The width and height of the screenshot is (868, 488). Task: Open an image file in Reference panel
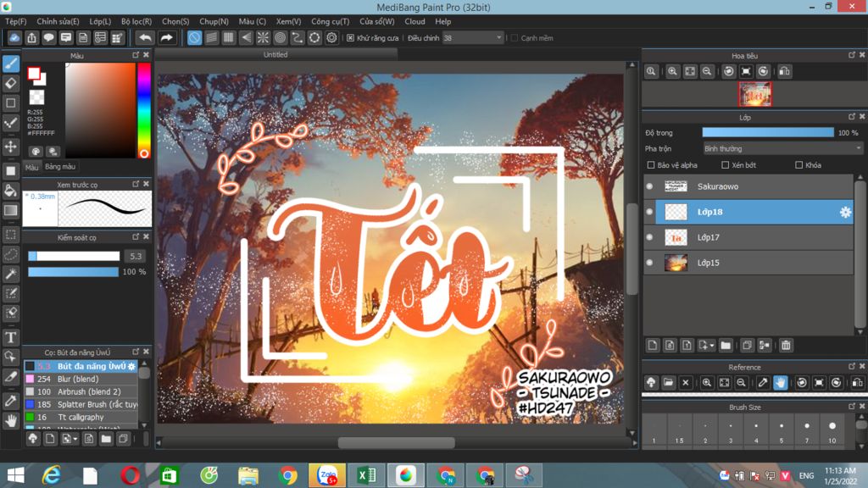(668, 382)
